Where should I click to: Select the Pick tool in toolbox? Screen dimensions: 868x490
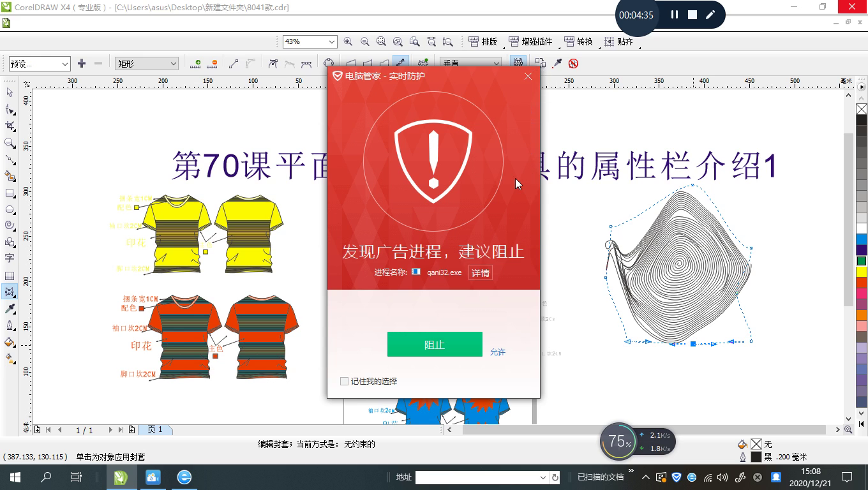[10, 93]
